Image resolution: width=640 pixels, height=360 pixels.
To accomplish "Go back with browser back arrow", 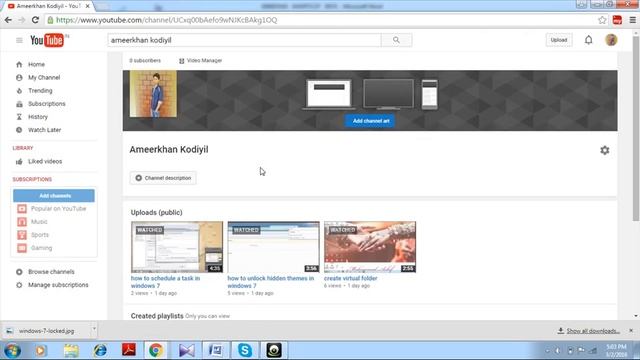I will click(x=8, y=20).
